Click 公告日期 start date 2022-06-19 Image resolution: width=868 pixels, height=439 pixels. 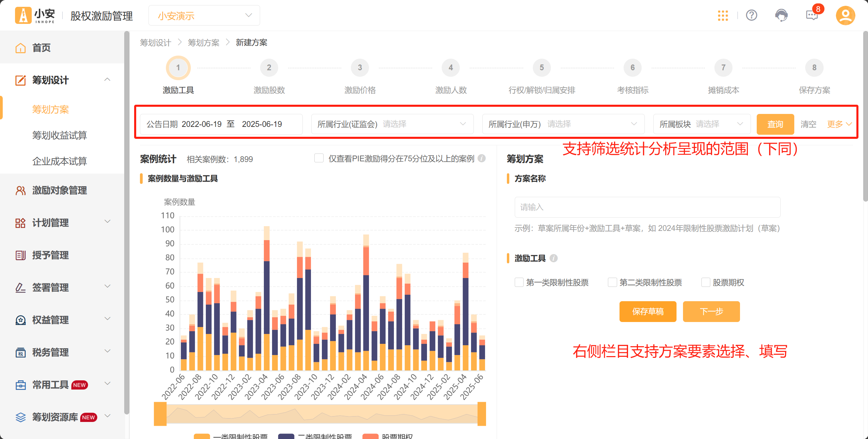click(x=202, y=124)
